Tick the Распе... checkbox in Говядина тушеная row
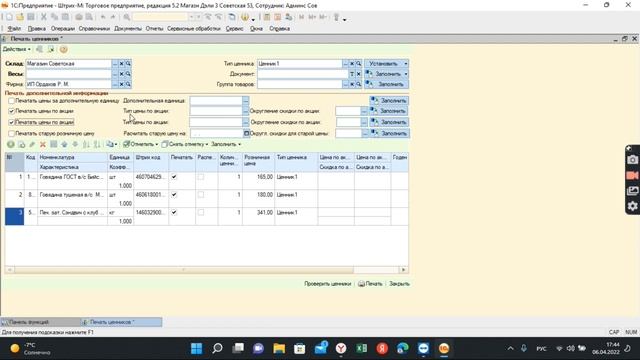 (x=201, y=195)
